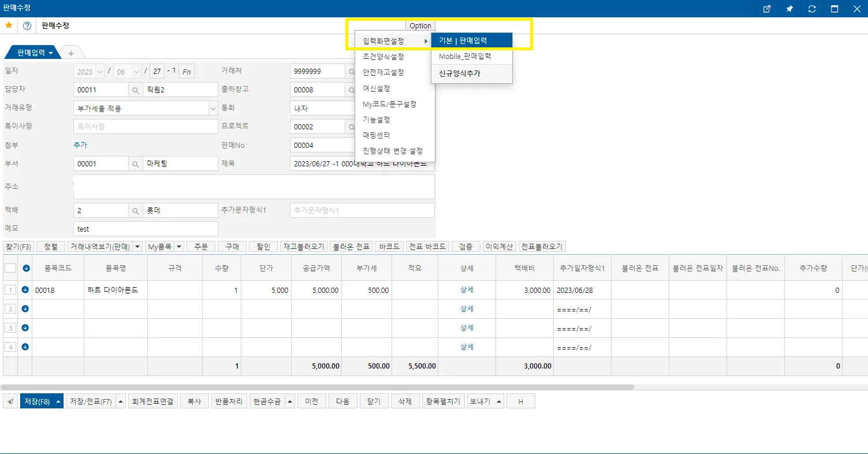The image size is (868, 454).
Task: Open in new window popup icon
Action: pyautogui.click(x=767, y=9)
